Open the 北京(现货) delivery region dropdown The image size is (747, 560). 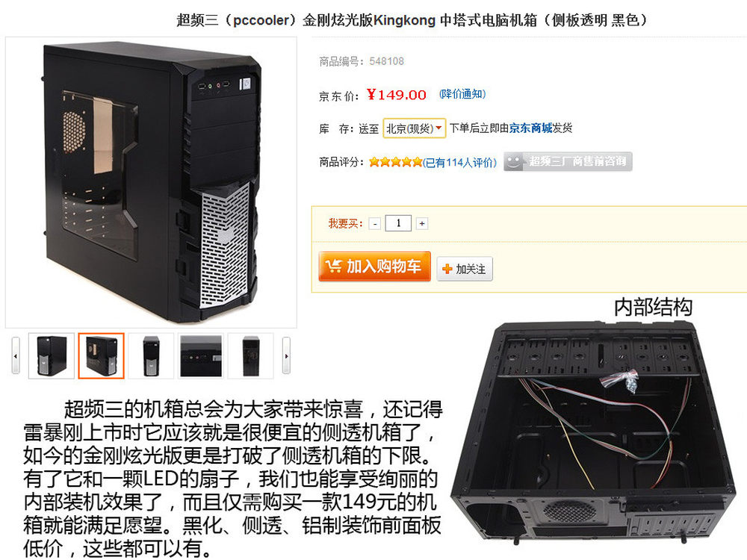pos(414,128)
